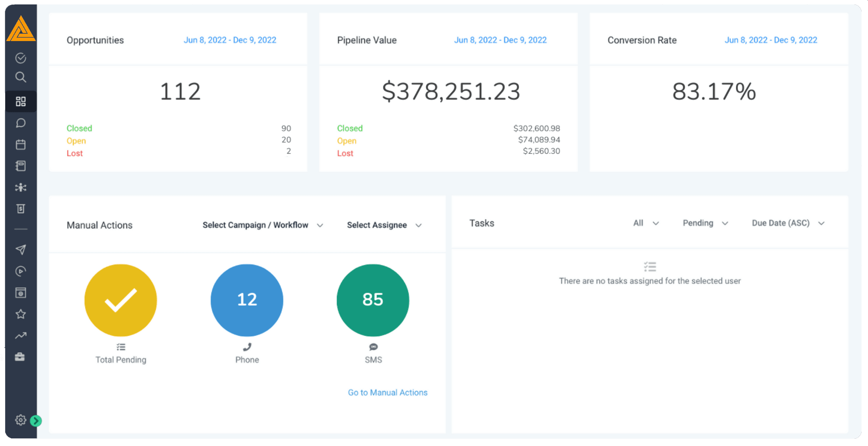The width and height of the screenshot is (868, 446).
Task: Click the green SMS count circle
Action: [x=373, y=300]
